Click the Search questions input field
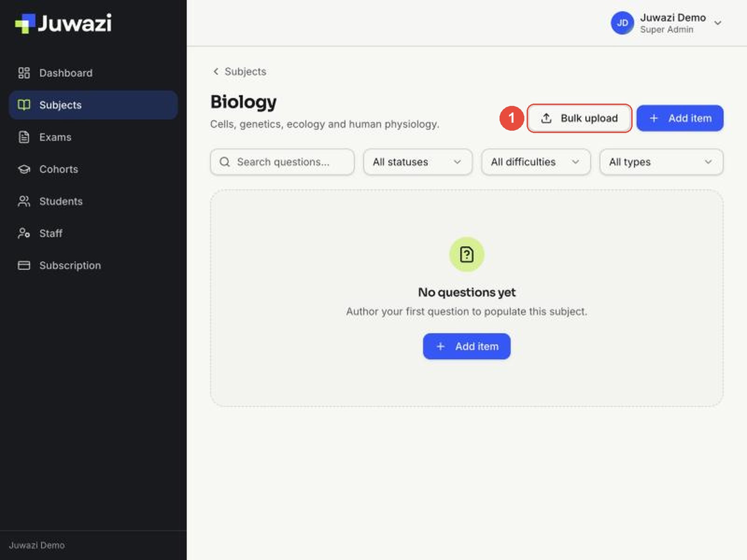The width and height of the screenshot is (747, 560). [282, 162]
